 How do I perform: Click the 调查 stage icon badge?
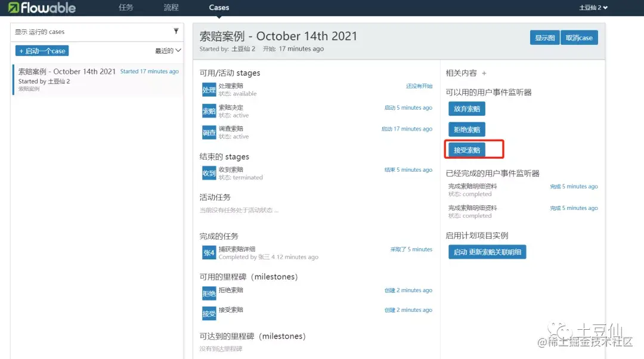coord(209,132)
